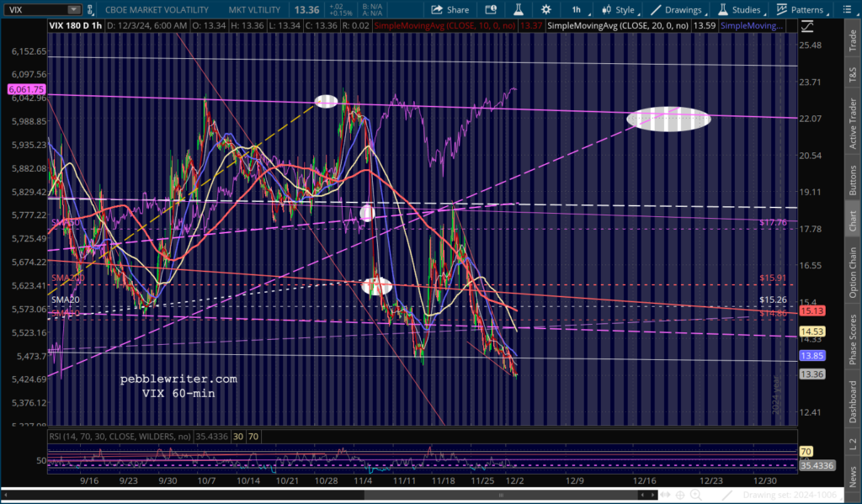Open the Buttons side tab
The image size is (862, 504).
click(853, 180)
